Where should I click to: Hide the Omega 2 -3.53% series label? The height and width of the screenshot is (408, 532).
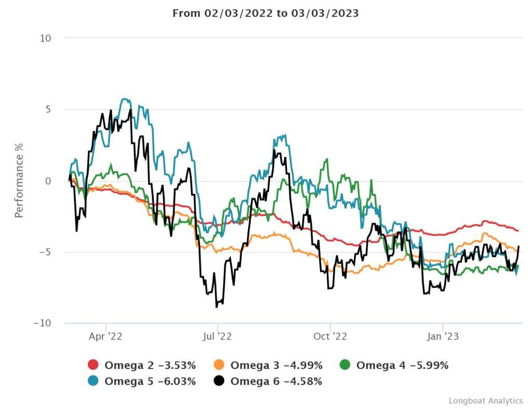151,365
